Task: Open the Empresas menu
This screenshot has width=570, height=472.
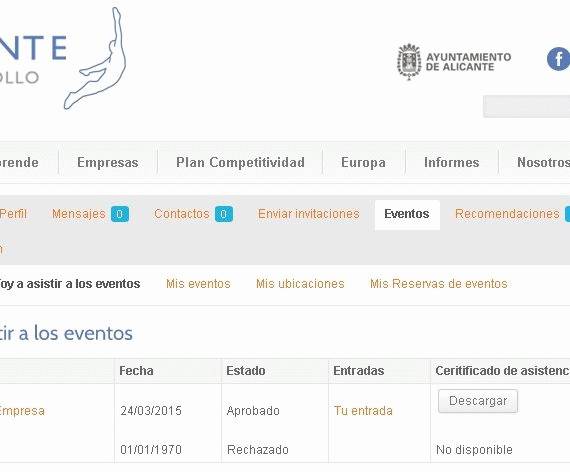Action: click(x=108, y=162)
